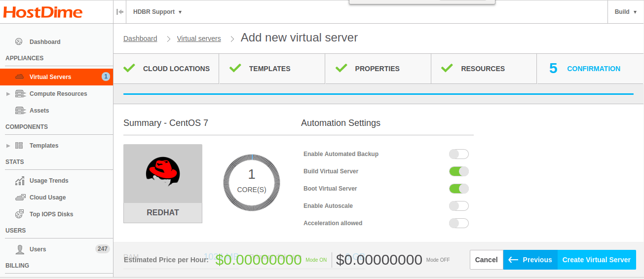644x279 pixels.
Task: Go to the Cloud Locations step
Action: (x=166, y=69)
